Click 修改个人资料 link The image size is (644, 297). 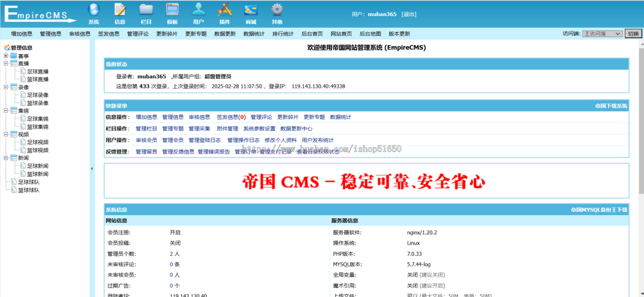pos(281,140)
